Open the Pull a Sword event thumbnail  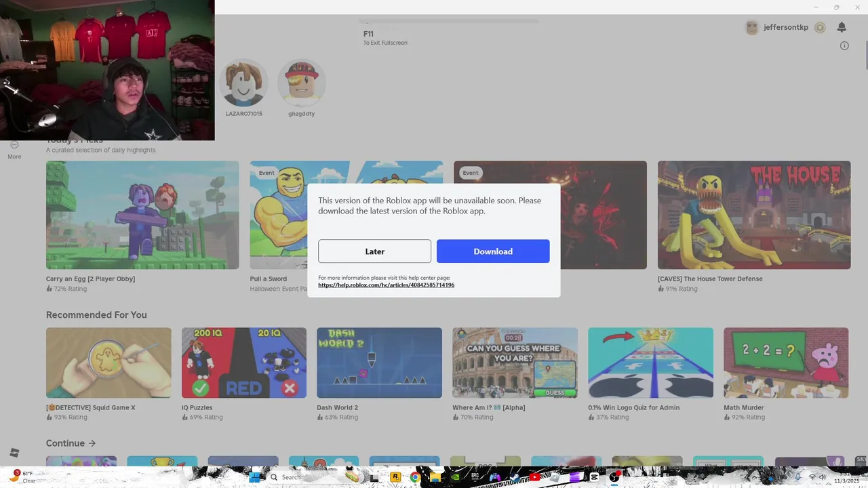point(279,215)
